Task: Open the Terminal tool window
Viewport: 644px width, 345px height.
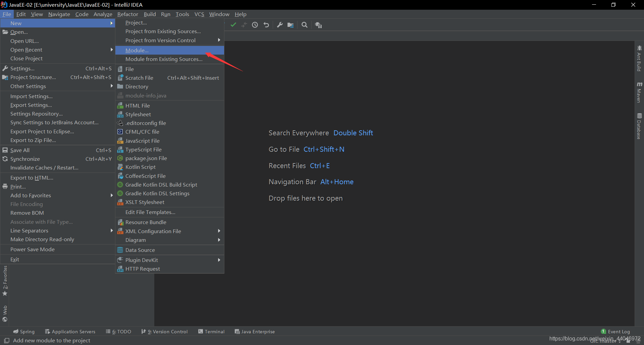Action: [211, 332]
